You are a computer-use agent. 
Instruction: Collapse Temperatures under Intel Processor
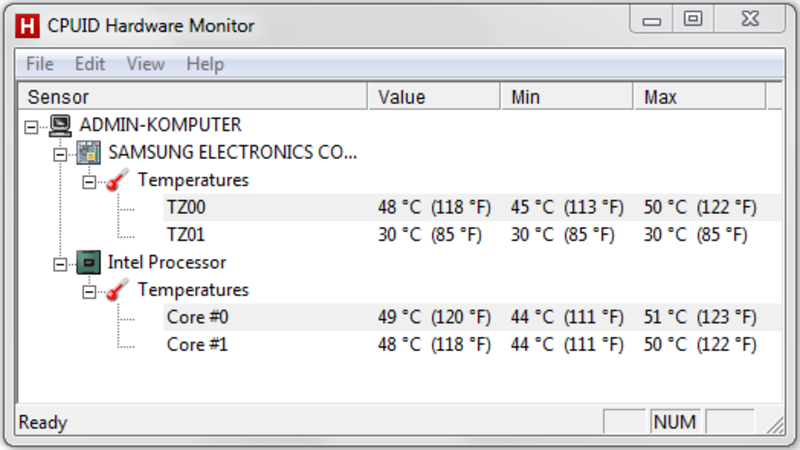[x=89, y=291]
